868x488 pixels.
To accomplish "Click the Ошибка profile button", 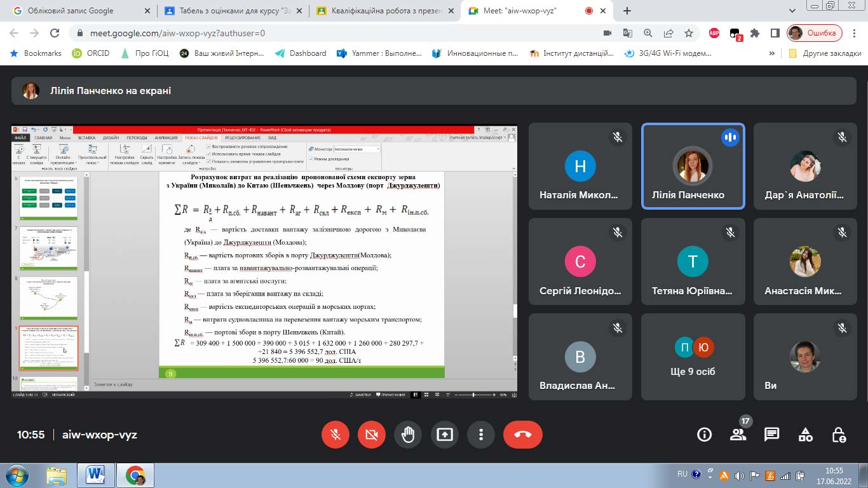I will point(815,33).
